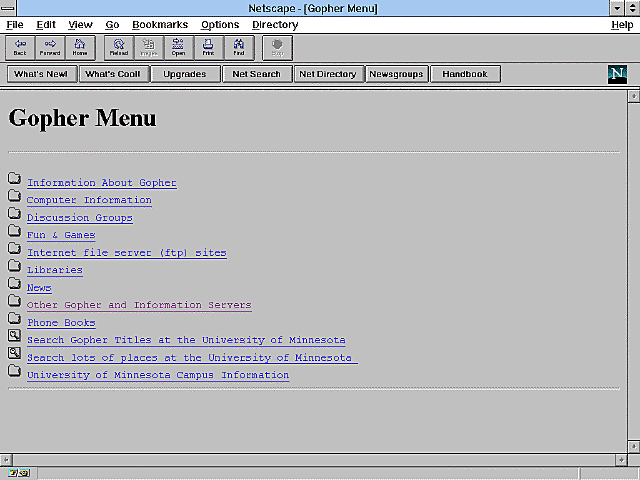Open the Edit menu
The width and height of the screenshot is (640, 480).
click(46, 25)
